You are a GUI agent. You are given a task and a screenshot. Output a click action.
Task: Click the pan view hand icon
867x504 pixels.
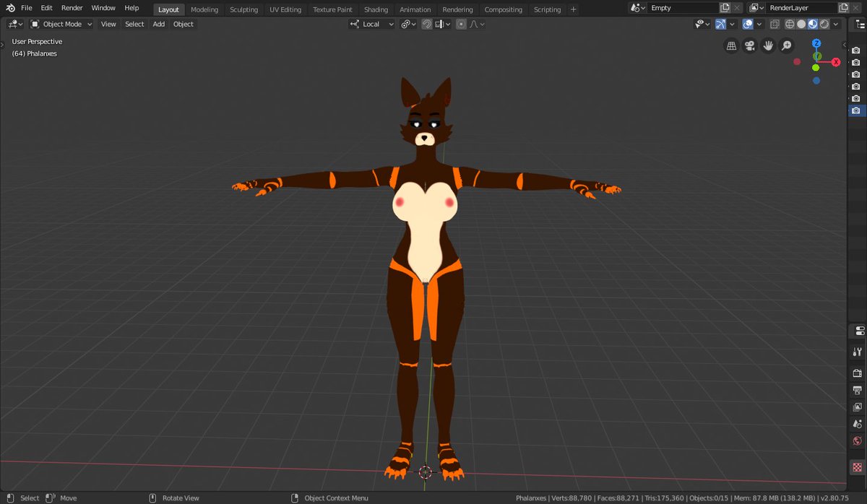click(x=769, y=45)
